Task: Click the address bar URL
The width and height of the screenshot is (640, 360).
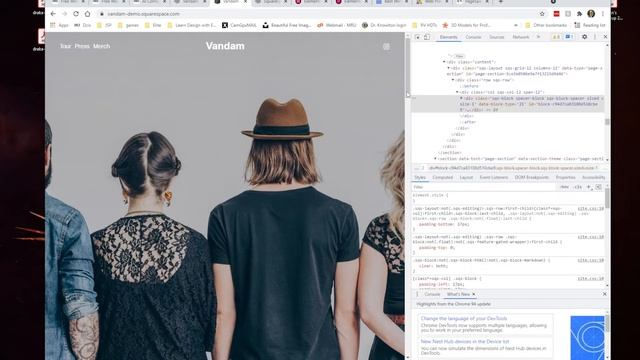Action: coord(144,14)
